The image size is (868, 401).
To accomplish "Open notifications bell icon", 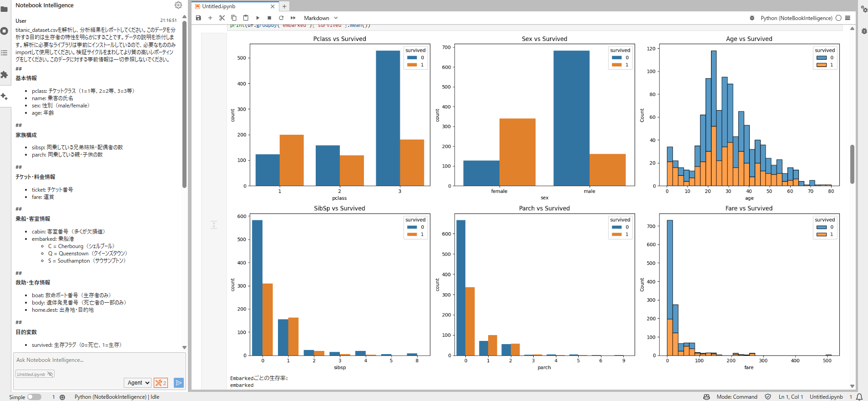I will (859, 397).
